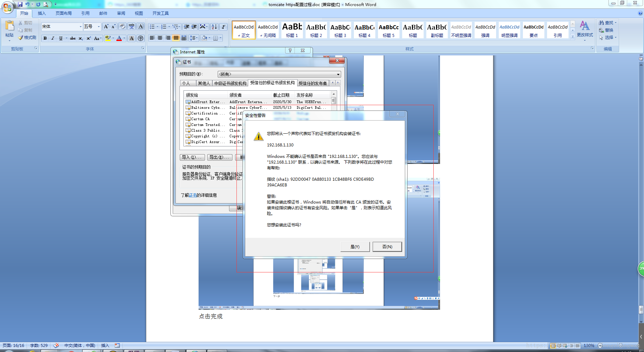Apply the 无间隔 (No Spacing) style
Viewport: 644px width, 352px height.
(268, 30)
